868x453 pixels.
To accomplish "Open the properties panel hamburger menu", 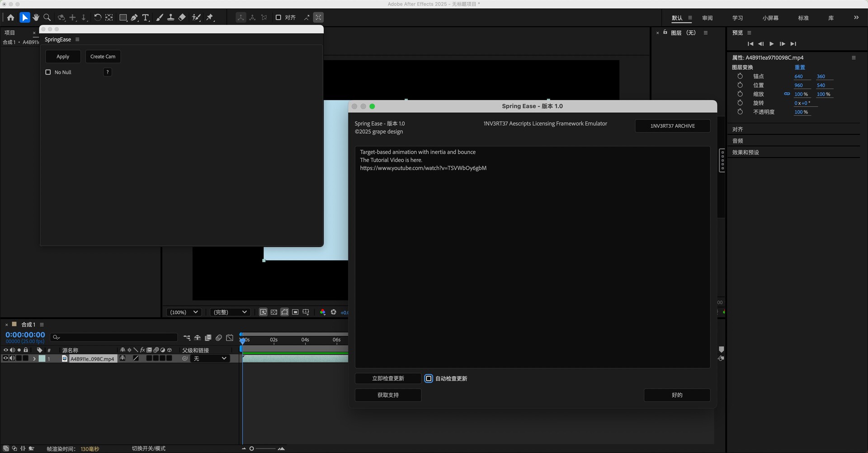I will (x=854, y=57).
